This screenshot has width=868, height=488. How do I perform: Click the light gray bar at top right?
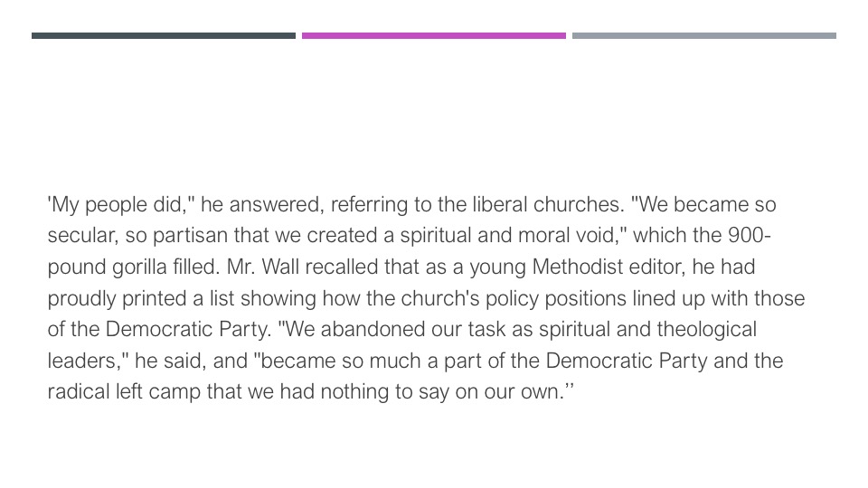pos(704,36)
